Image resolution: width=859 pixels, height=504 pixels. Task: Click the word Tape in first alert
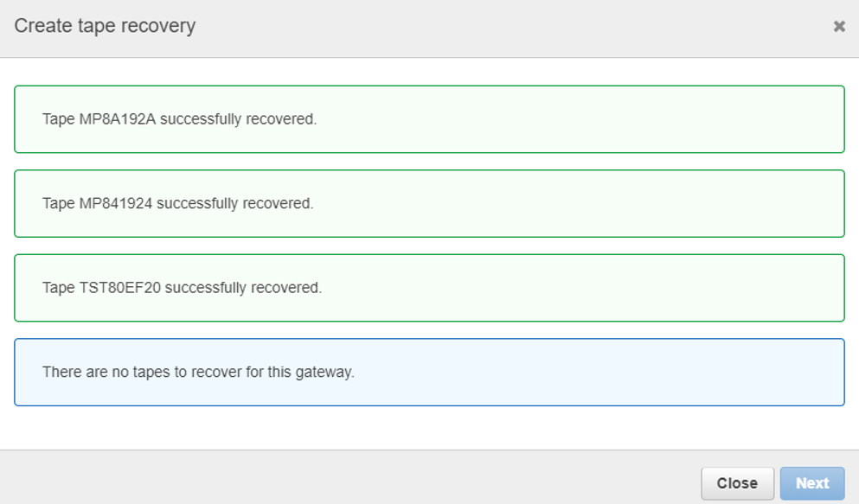coord(59,119)
